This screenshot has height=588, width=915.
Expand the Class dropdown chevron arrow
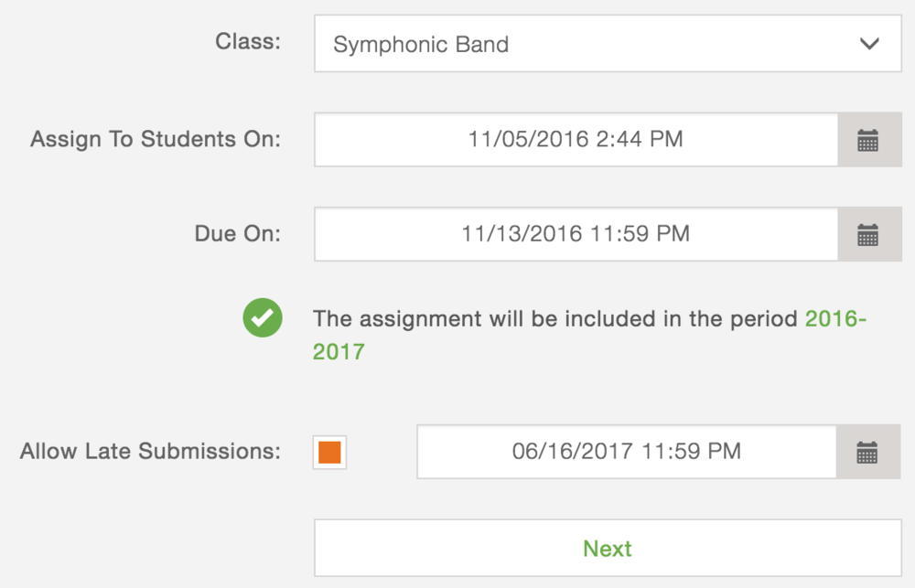coord(869,44)
